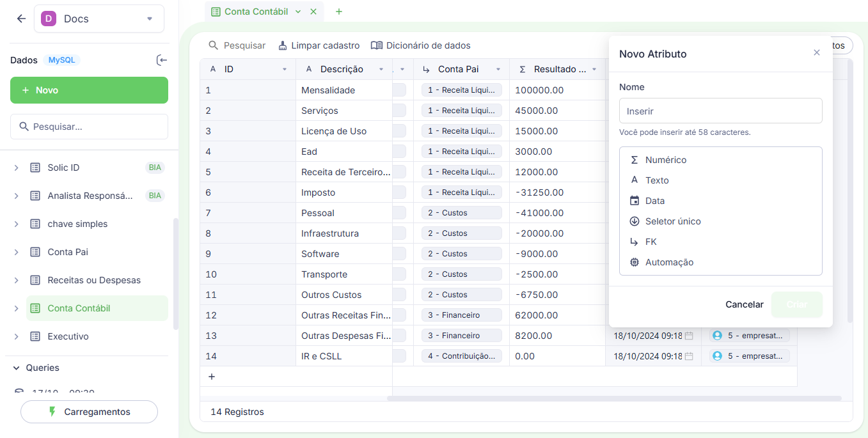Click the Pesquisar toolbar search
This screenshot has width=868, height=438.
pos(237,45)
